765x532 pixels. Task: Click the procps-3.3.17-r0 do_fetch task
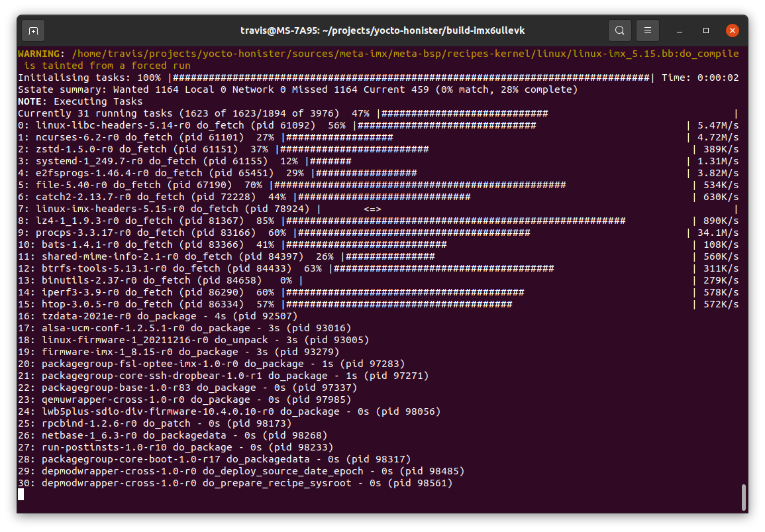click(x=379, y=233)
